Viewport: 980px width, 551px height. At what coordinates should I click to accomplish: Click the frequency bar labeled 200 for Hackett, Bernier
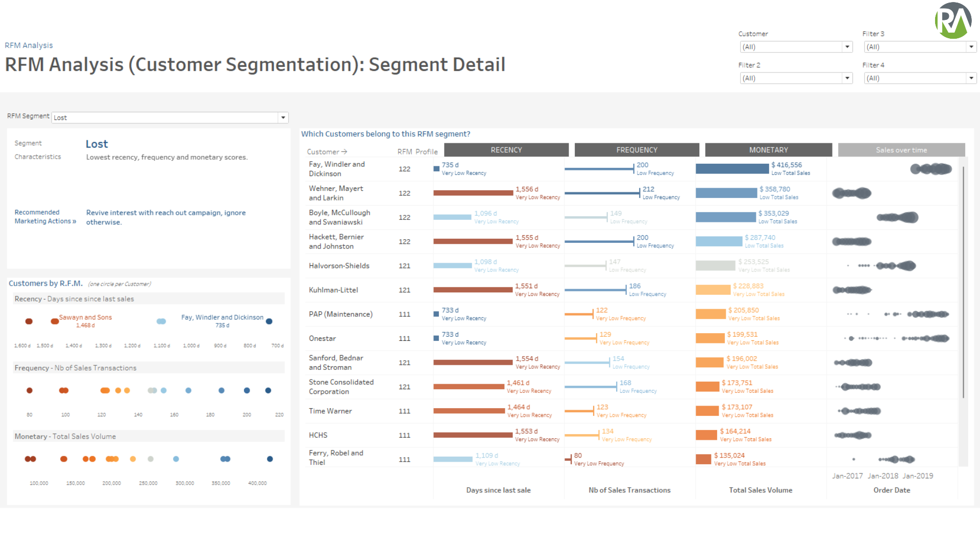(x=600, y=241)
